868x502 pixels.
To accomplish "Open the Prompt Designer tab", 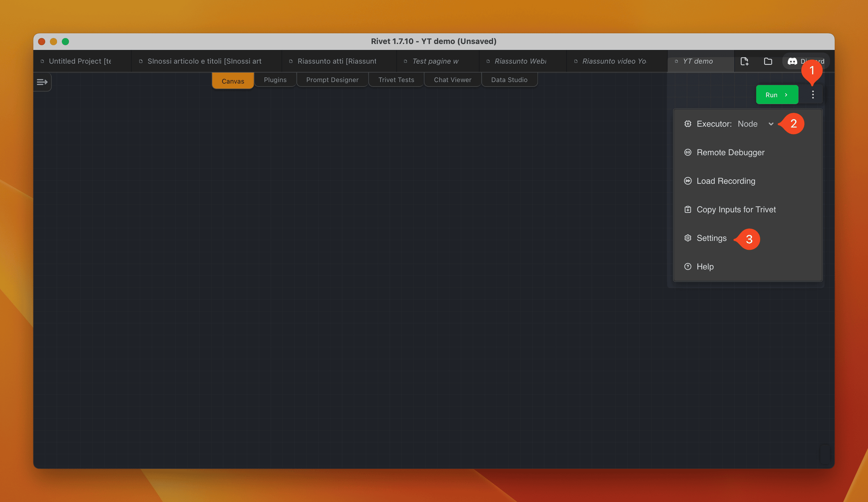I will tap(332, 80).
